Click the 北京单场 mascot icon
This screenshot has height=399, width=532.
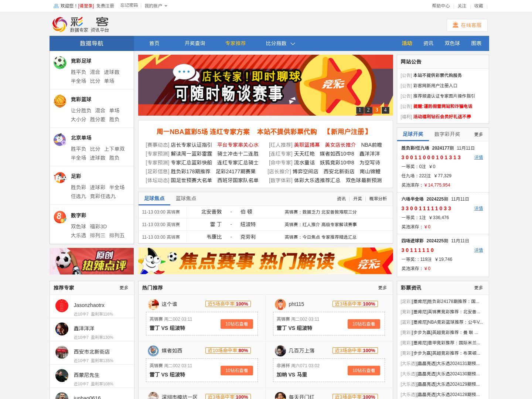pyautogui.click(x=60, y=139)
